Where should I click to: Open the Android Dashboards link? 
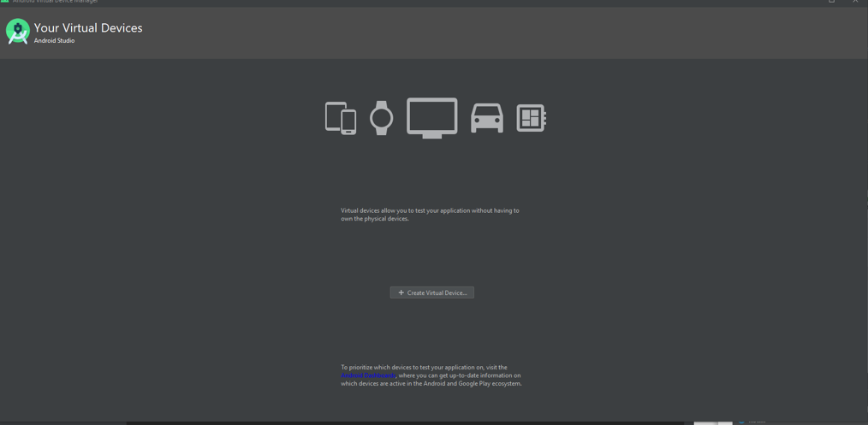(x=368, y=375)
